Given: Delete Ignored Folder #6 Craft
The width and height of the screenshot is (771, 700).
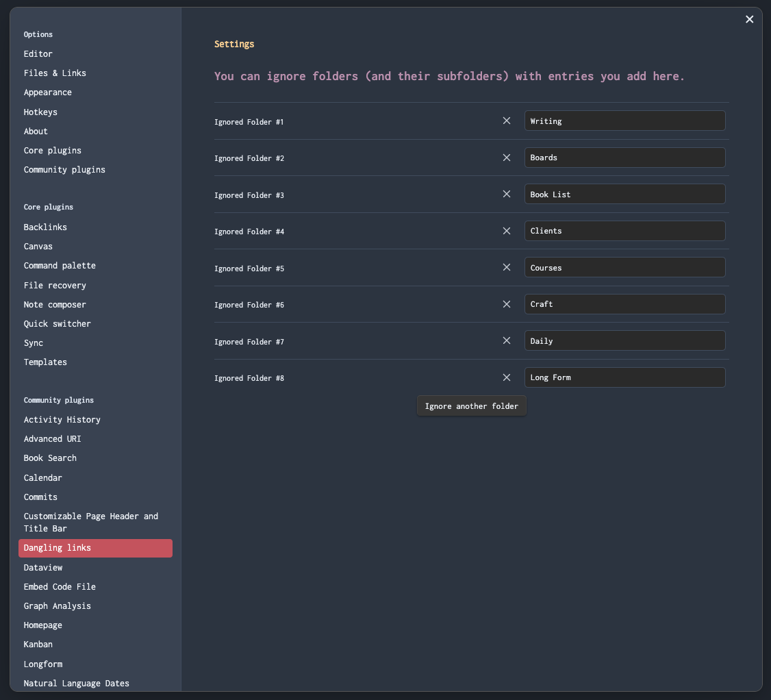Looking at the screenshot, I should [507, 304].
